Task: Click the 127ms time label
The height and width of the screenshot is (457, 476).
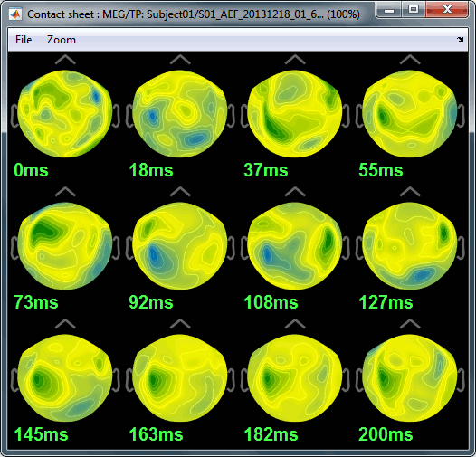Action: tap(386, 302)
